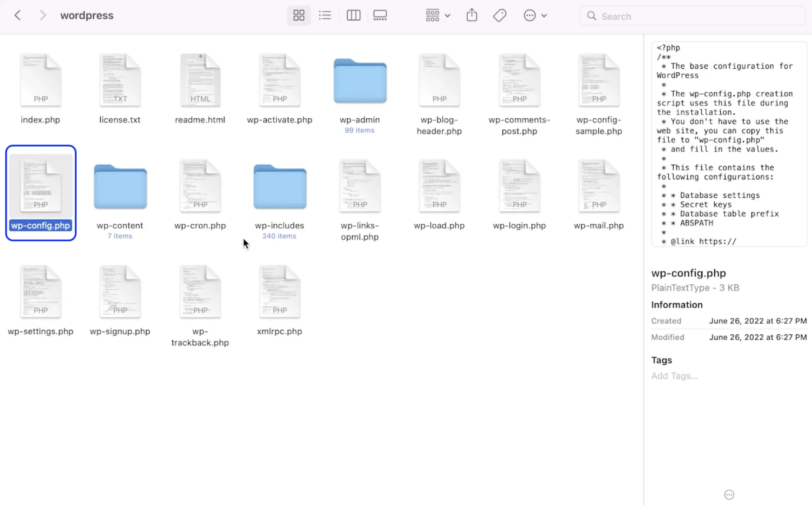Select the wp-content folder icon

pos(120,187)
